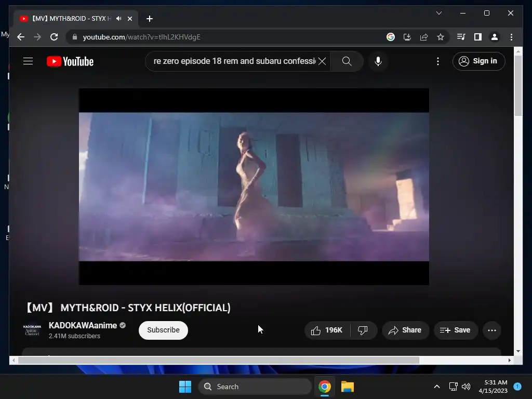
Task: Open the Windows Start menu
Action: coord(185,387)
